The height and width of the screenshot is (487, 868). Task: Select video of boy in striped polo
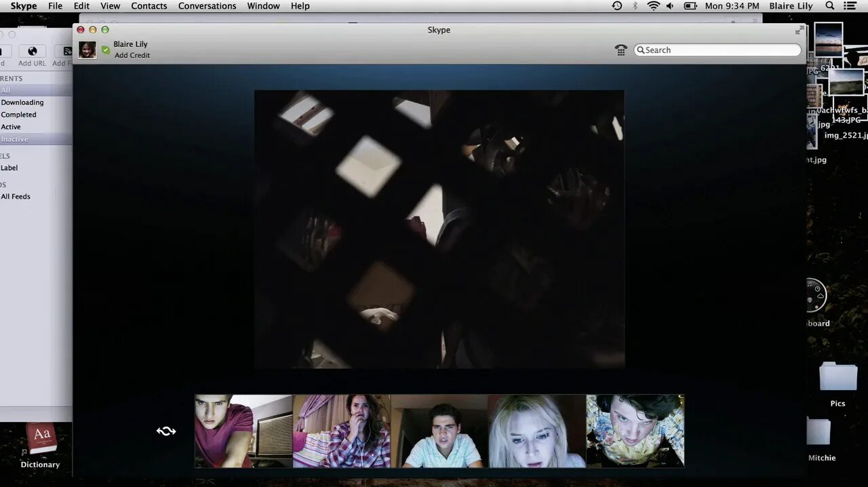(439, 431)
